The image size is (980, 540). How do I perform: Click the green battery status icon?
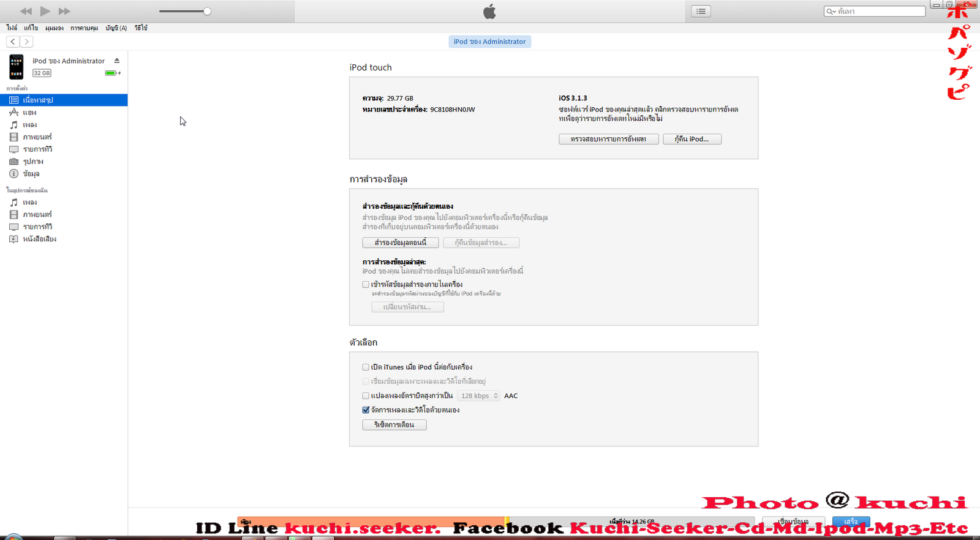pyautogui.click(x=111, y=73)
